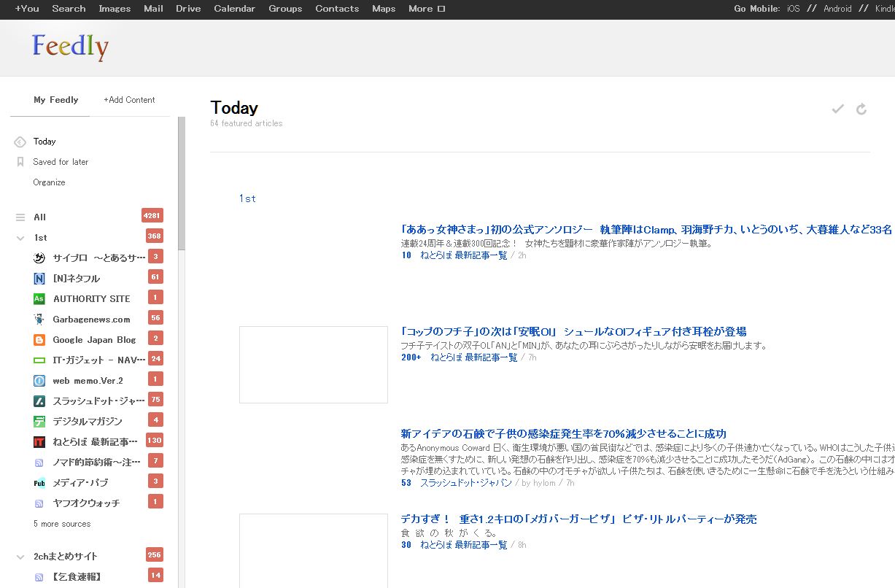The height and width of the screenshot is (588, 895).
Task: Select the Garbagenews.com feed name
Action: (91, 320)
